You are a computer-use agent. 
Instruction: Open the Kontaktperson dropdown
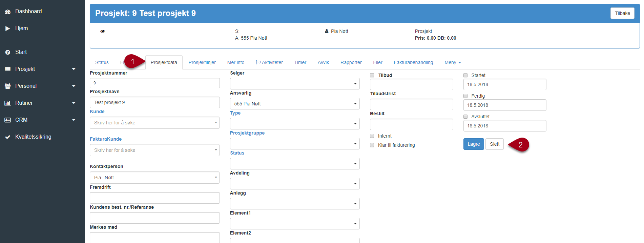[154, 178]
